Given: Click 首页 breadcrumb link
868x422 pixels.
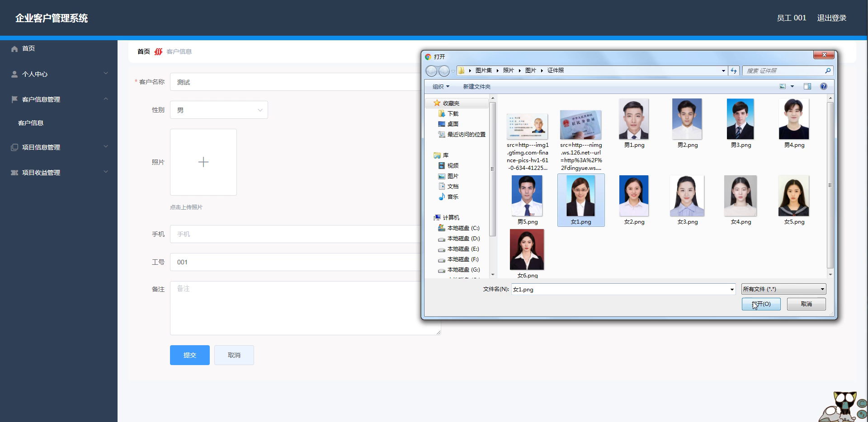Looking at the screenshot, I should (x=144, y=52).
